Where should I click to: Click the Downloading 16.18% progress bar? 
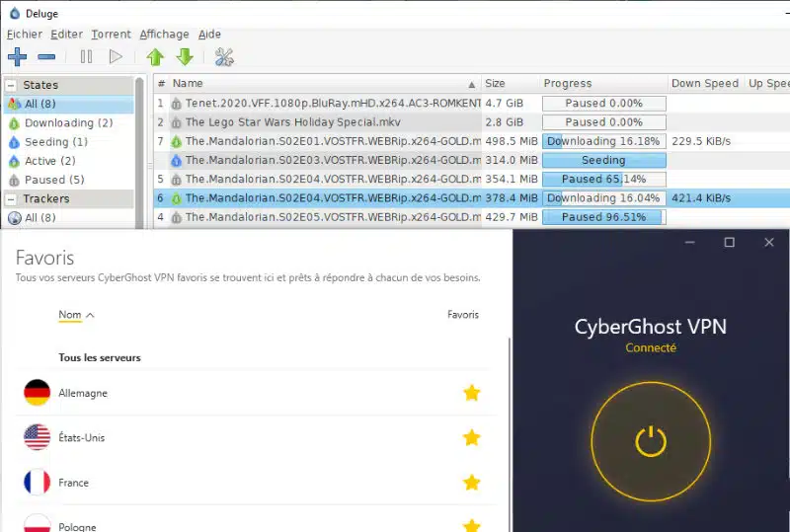(604, 141)
